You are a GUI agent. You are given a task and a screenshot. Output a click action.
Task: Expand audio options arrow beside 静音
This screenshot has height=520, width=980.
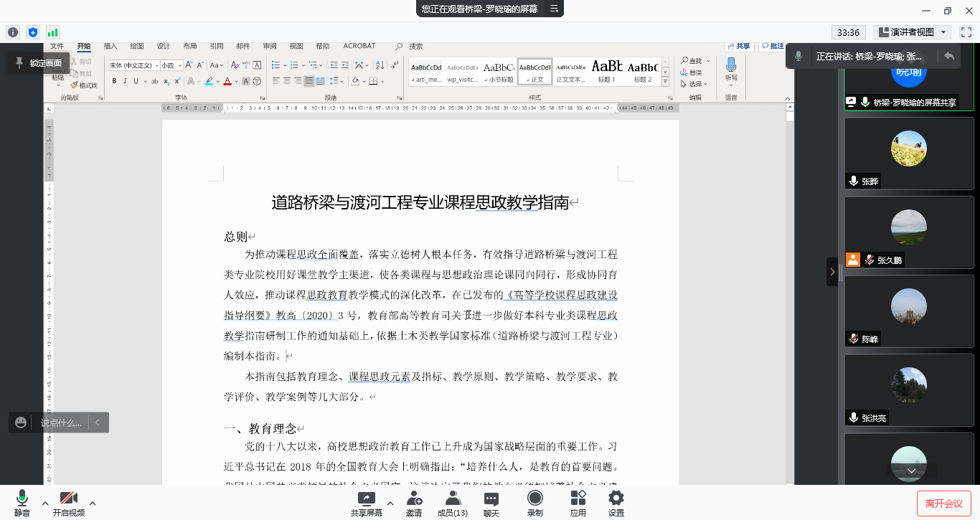44,503
